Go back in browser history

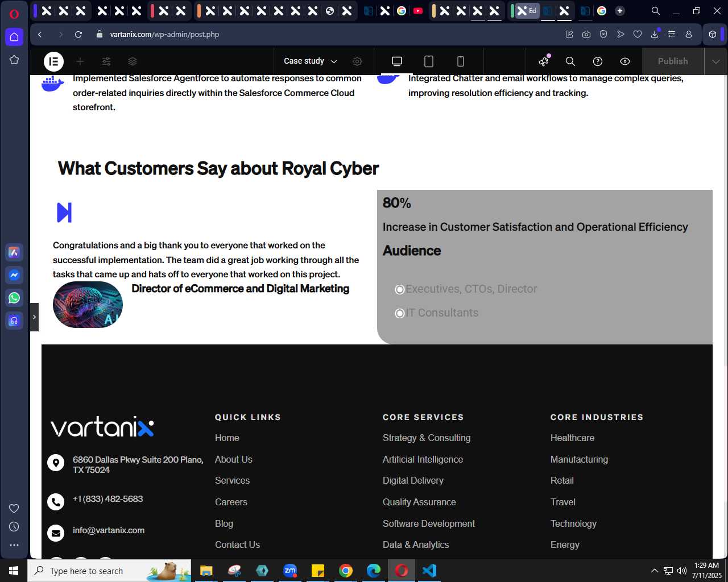click(x=40, y=35)
